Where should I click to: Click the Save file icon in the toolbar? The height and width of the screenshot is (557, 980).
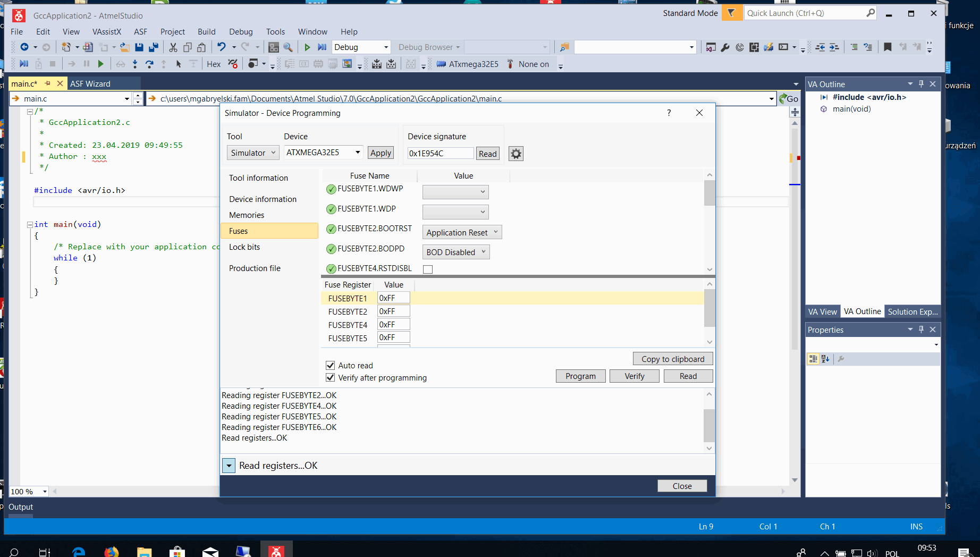139,47
